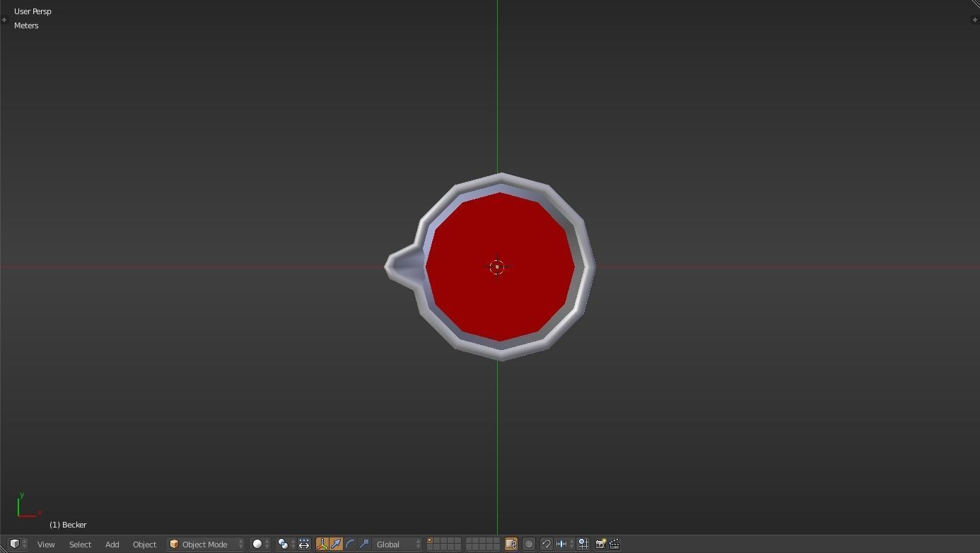Open the editor type selector icon
This screenshot has width=980, height=553.
point(18,544)
